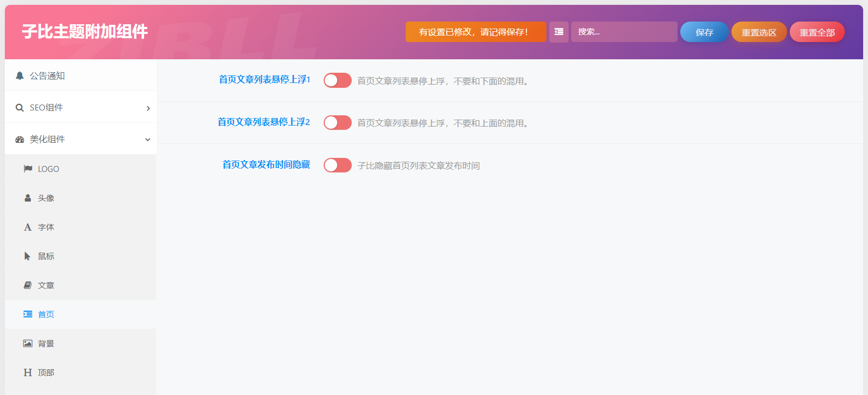Toggle 首页文章列表悬停上浮2 switch
Screen dimensions: 868x395
[x=338, y=123]
